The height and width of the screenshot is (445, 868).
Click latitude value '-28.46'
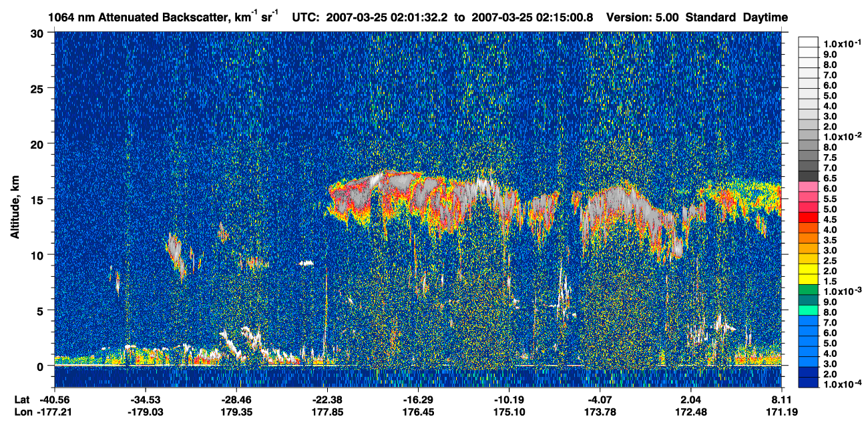[x=236, y=399]
